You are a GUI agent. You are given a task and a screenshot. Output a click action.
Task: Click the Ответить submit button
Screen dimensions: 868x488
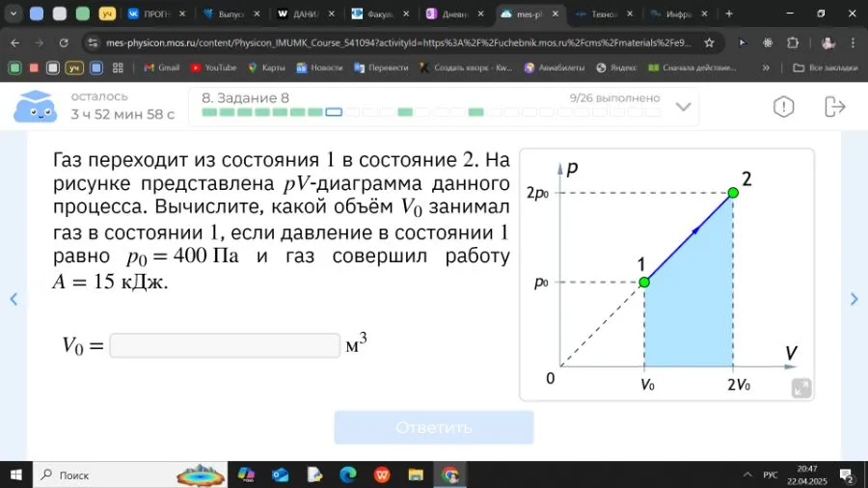(434, 427)
